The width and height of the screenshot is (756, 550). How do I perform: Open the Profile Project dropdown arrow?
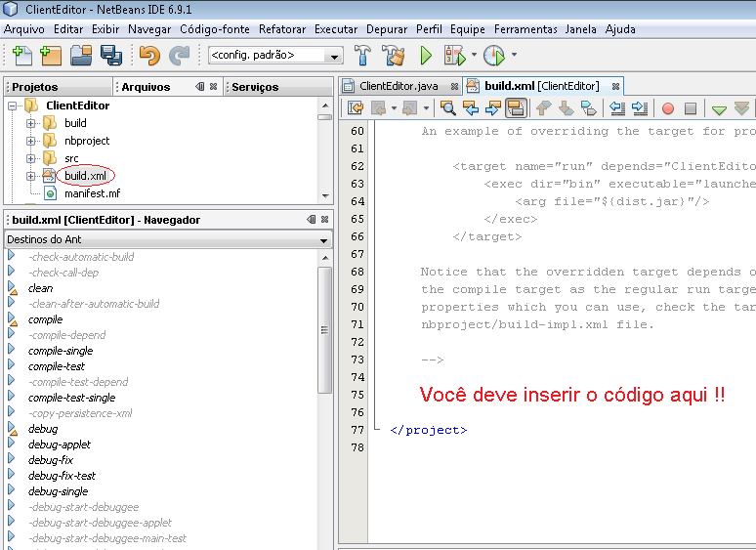(514, 55)
